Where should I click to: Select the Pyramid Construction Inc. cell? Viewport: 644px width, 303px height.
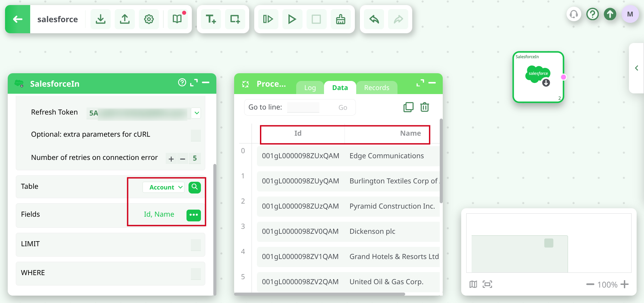[x=392, y=206]
